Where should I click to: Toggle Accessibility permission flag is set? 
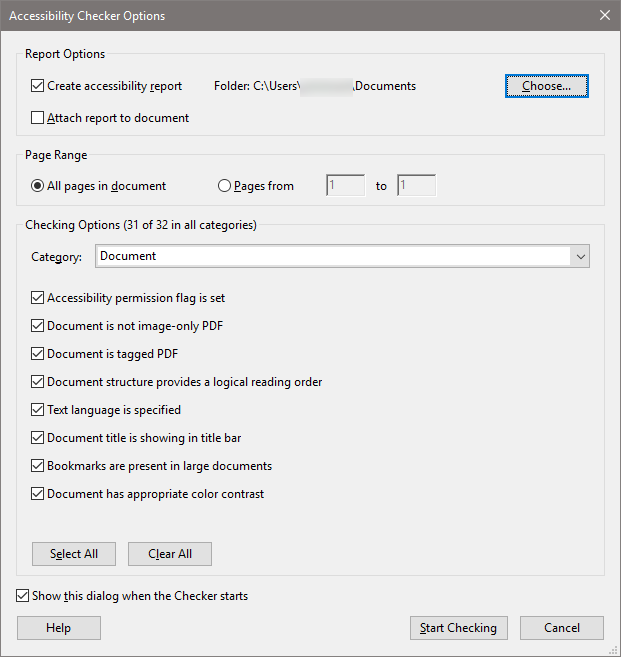tap(38, 298)
